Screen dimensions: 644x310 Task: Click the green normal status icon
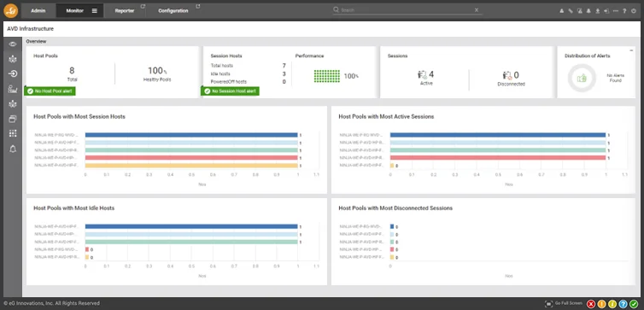pyautogui.click(x=634, y=304)
